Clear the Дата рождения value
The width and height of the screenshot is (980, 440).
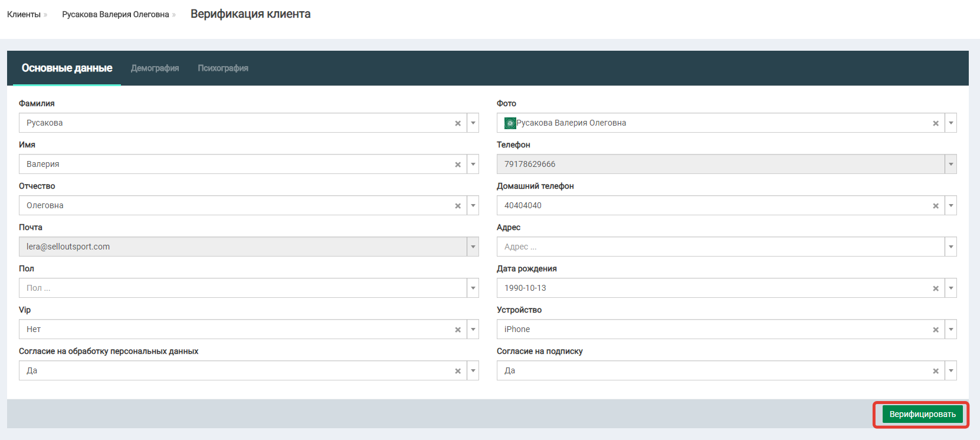tap(936, 288)
